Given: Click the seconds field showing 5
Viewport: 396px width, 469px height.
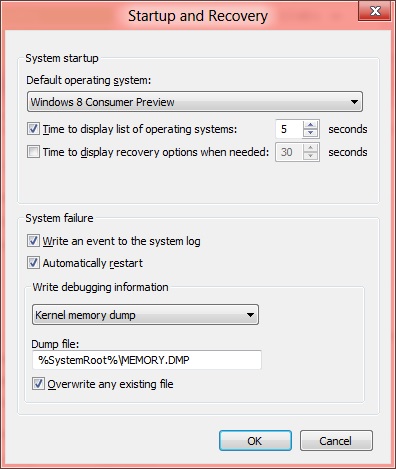Looking at the screenshot, I should click(x=289, y=129).
